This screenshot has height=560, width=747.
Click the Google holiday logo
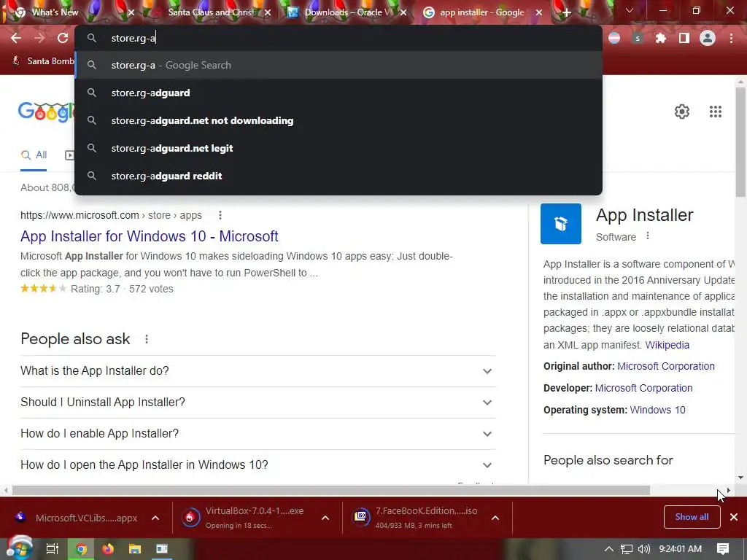point(46,112)
